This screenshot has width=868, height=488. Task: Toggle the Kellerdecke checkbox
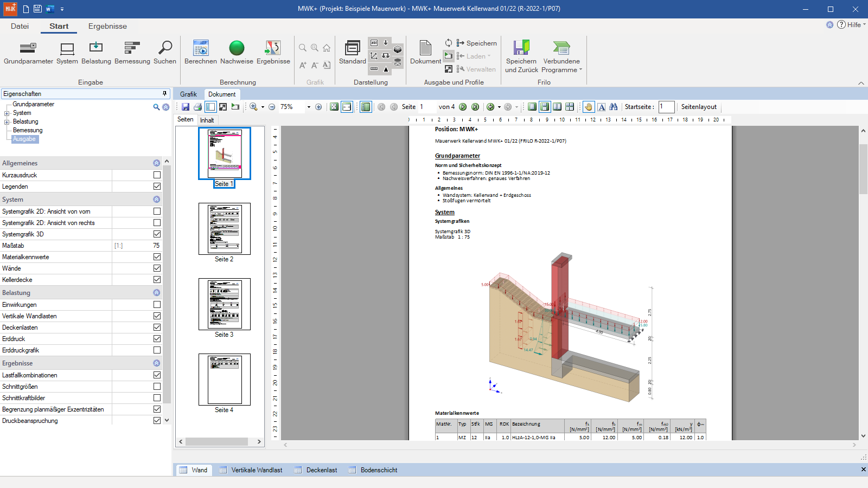pos(157,280)
